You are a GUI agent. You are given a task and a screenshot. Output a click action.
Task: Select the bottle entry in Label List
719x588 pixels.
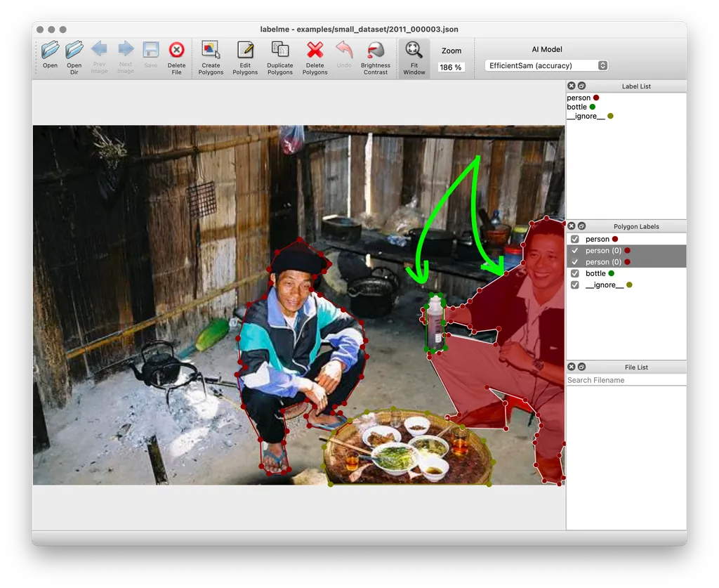(577, 107)
